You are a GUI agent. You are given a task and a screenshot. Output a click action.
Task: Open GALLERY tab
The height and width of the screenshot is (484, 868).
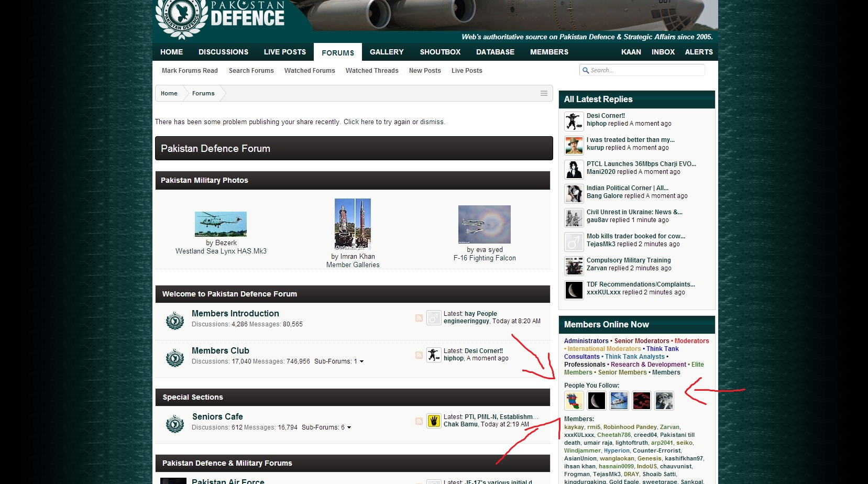pyautogui.click(x=387, y=52)
